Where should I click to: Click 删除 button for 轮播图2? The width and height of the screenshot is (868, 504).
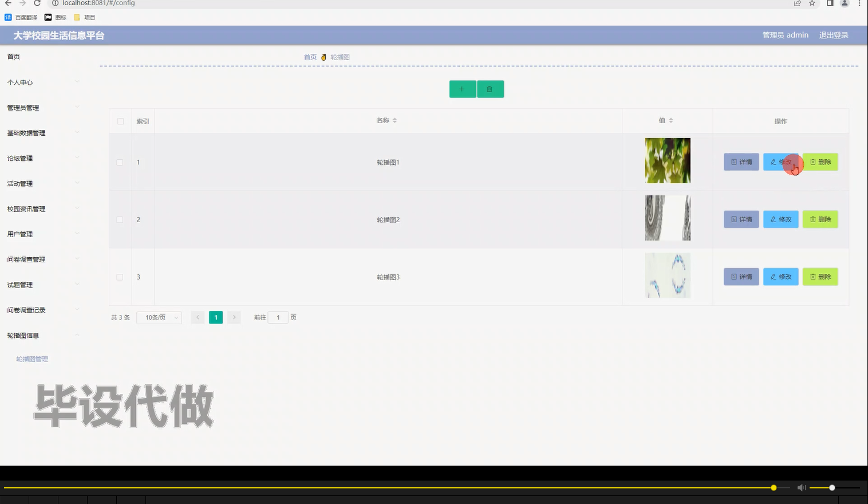(x=820, y=219)
